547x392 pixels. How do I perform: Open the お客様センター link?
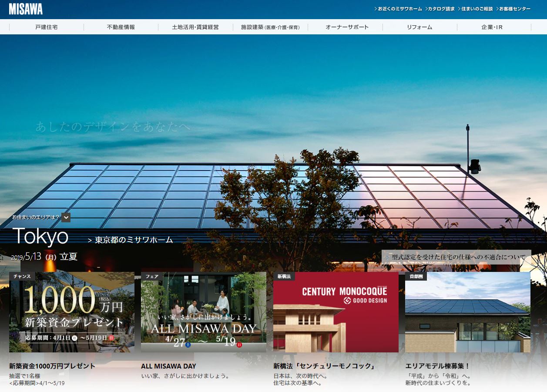pyautogui.click(x=513, y=9)
